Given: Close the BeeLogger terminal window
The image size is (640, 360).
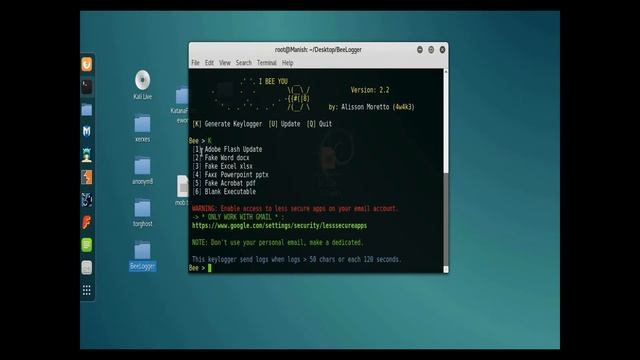Looking at the screenshot, I should [x=442, y=49].
